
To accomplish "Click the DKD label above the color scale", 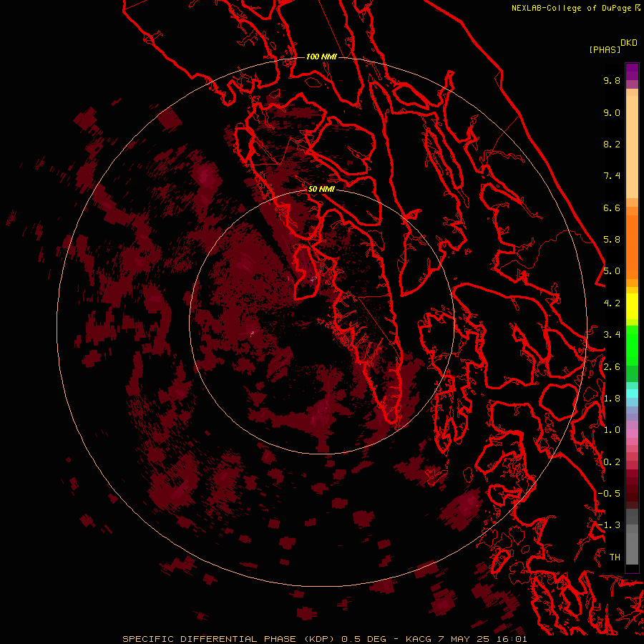I will click(x=629, y=43).
